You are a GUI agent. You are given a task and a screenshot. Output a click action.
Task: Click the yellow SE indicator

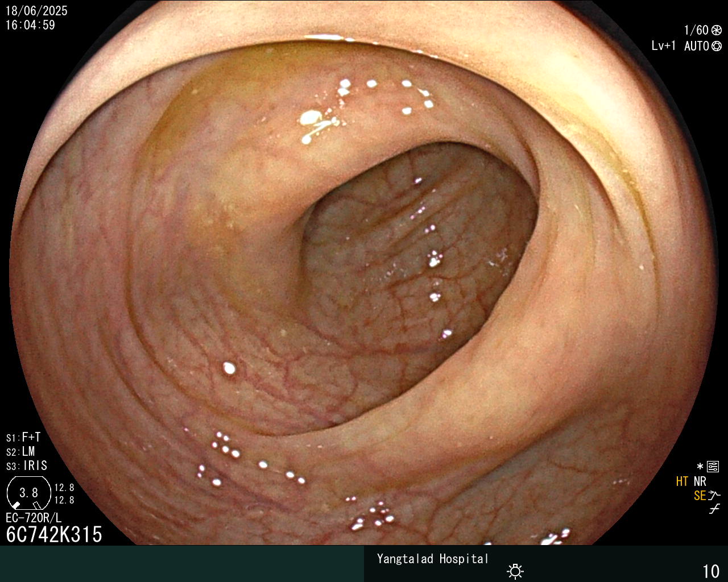coord(700,496)
